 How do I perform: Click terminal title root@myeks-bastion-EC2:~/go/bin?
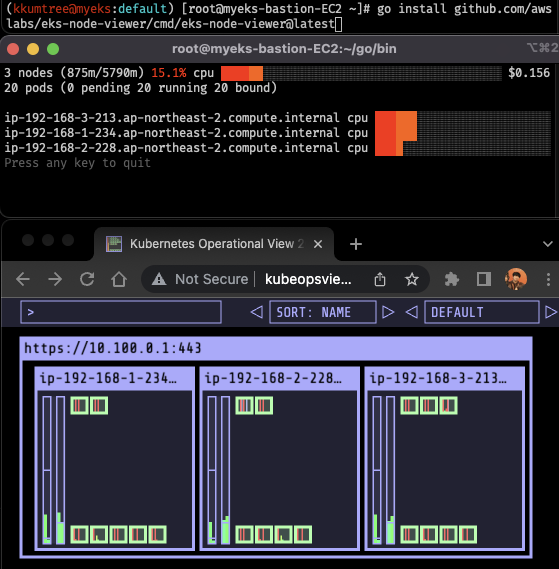pyautogui.click(x=284, y=49)
